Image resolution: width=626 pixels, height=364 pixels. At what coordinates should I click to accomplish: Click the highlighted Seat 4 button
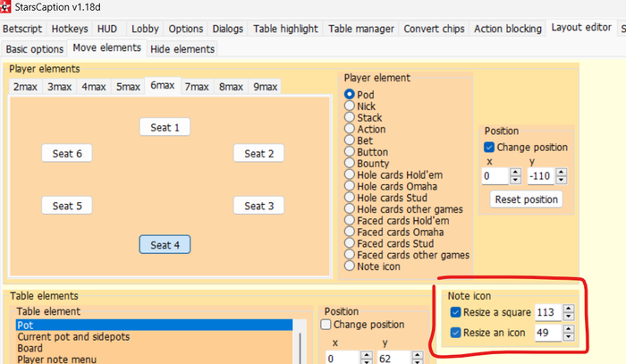[x=165, y=245]
